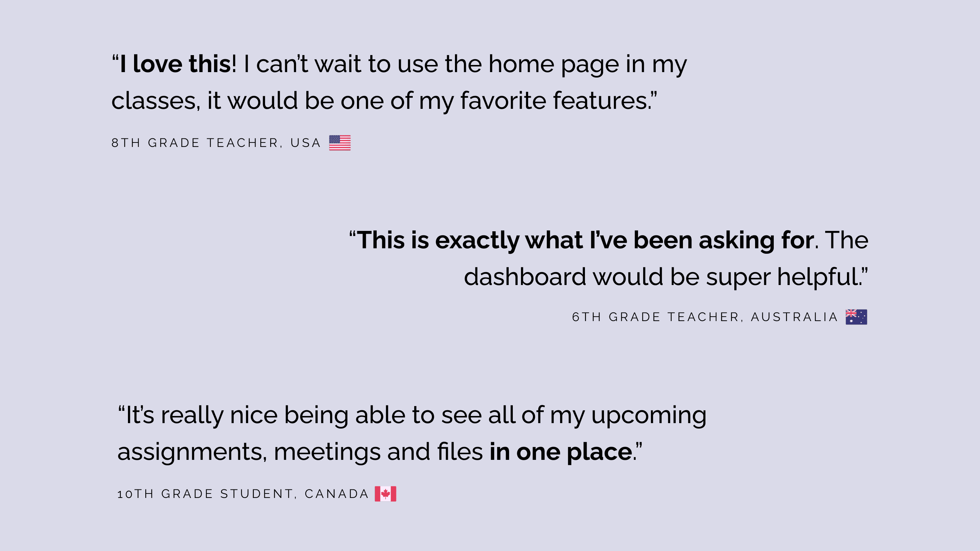Click the Australian flag icon
980x551 pixels.
[x=856, y=317]
